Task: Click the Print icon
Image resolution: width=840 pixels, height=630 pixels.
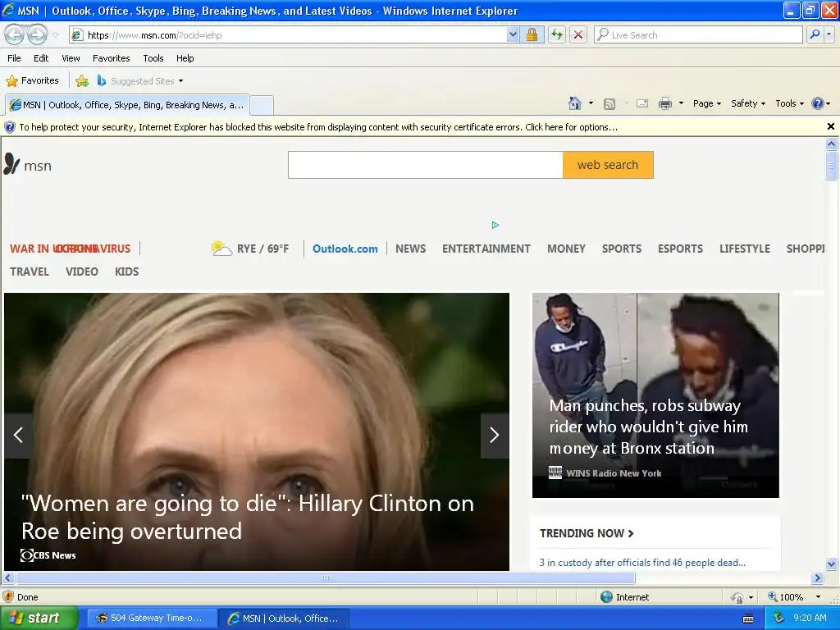Action: 664,103
